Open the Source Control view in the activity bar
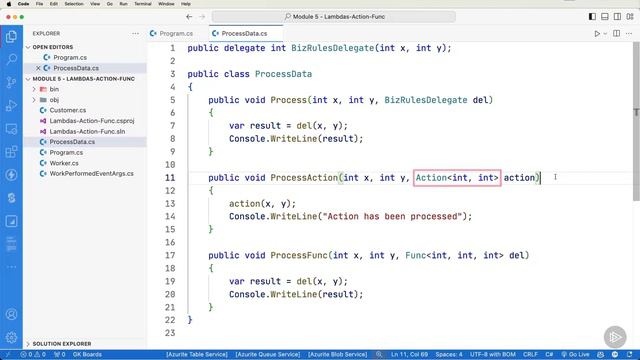Screen dimensions: 640x360 tap(11, 82)
